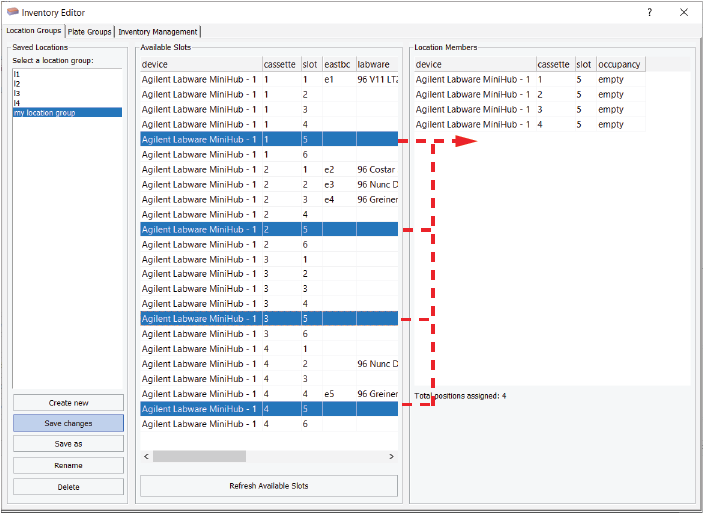Click Refresh Available Slots button
Viewport: 703px width, 513px height.
point(269,486)
